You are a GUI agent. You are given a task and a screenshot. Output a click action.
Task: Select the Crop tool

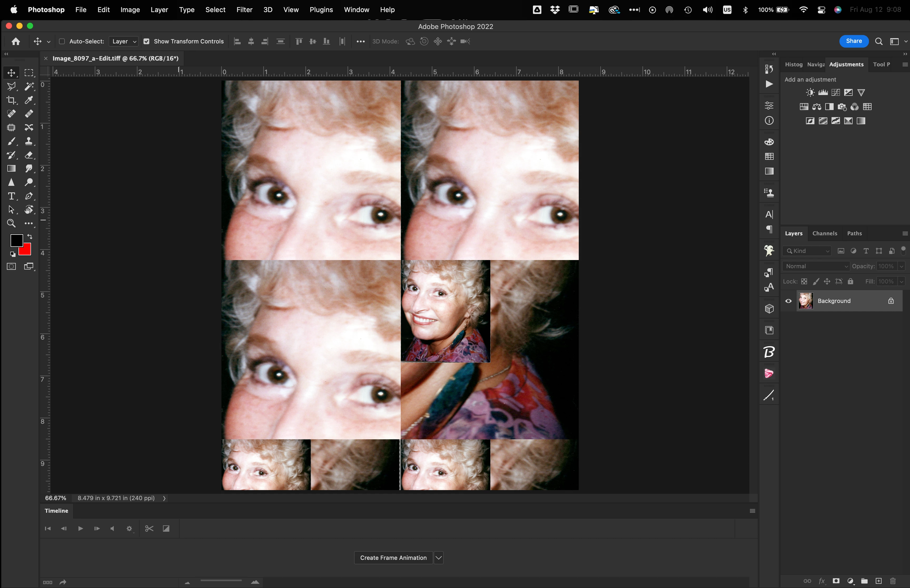coord(11,100)
